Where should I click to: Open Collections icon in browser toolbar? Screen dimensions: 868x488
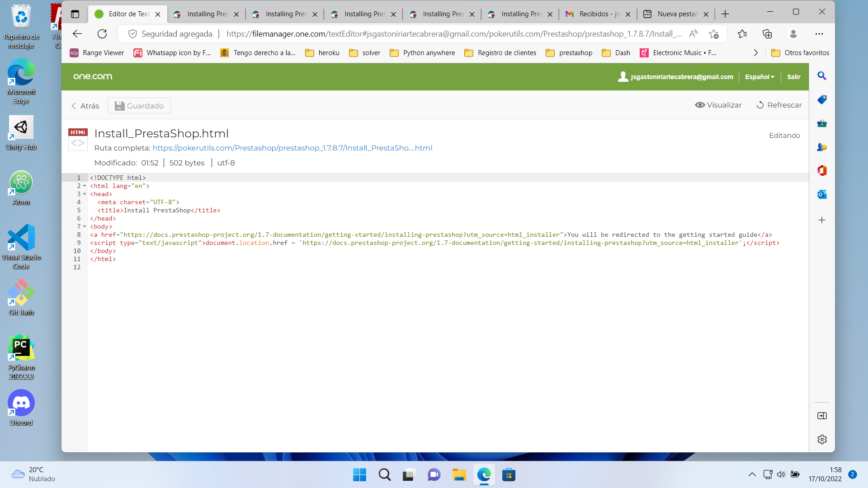(x=767, y=34)
